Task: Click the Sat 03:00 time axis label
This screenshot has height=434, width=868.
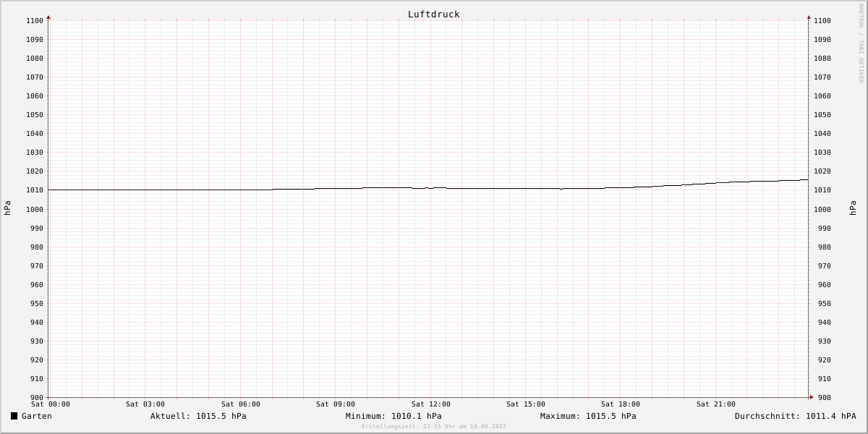Action: tap(145, 404)
